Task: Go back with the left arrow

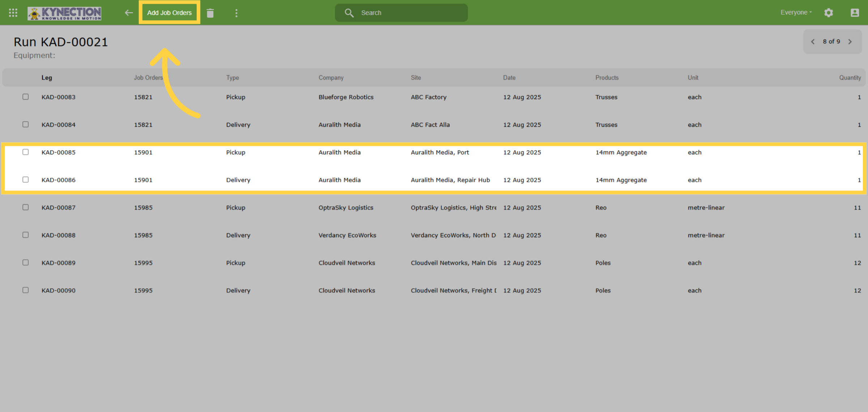Action: click(129, 13)
